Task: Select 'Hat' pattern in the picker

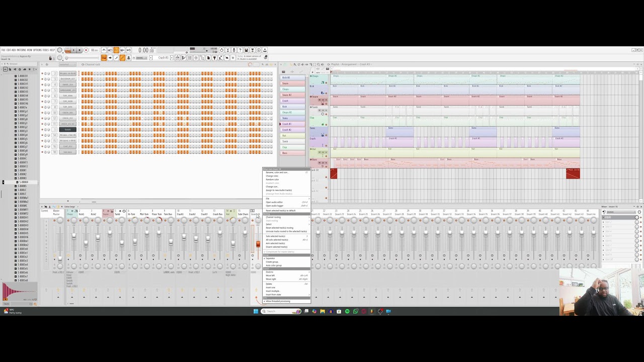Action: click(292, 135)
